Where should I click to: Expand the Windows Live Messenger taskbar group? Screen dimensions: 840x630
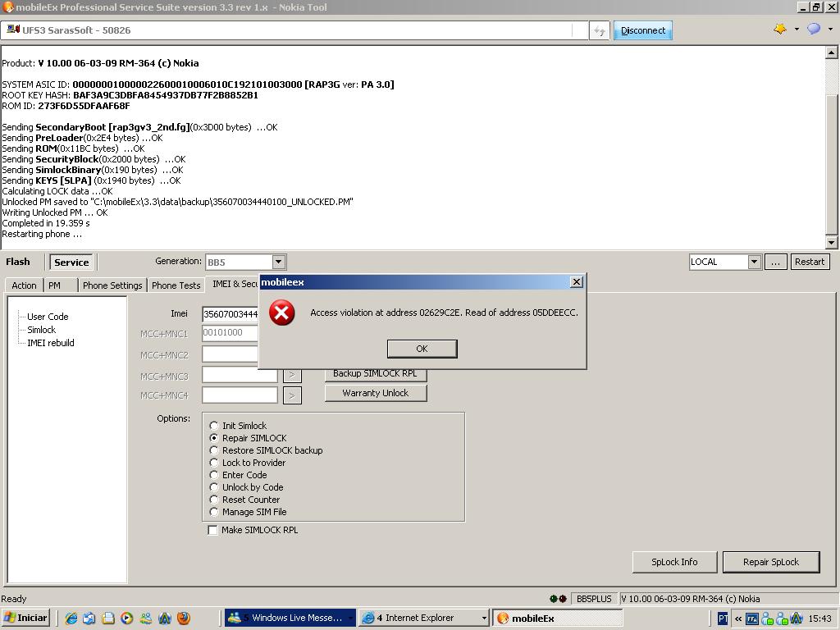click(x=351, y=619)
